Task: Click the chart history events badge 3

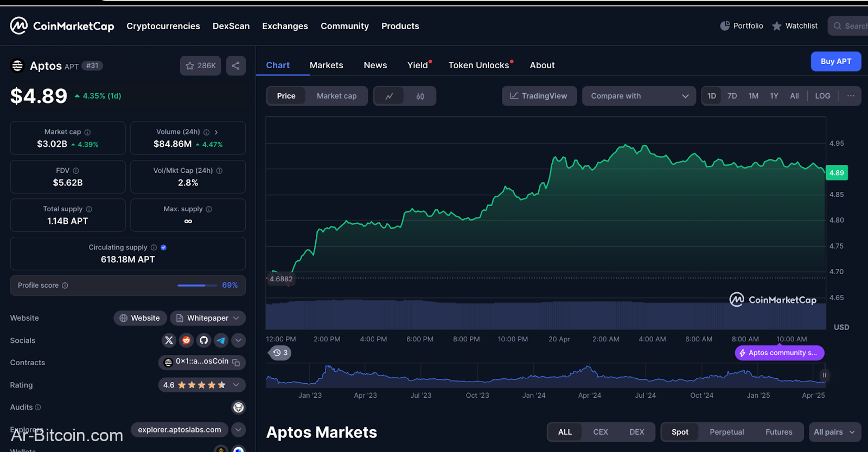Action: point(280,353)
